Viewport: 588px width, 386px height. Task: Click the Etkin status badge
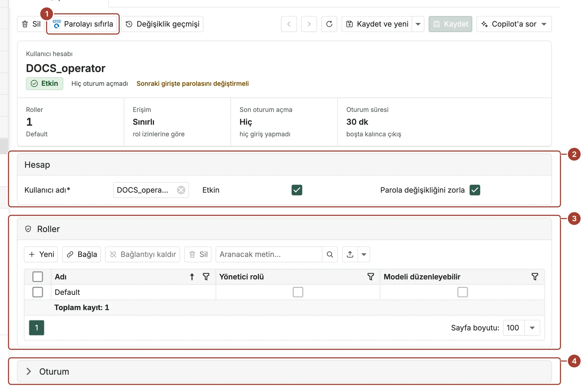tap(44, 84)
